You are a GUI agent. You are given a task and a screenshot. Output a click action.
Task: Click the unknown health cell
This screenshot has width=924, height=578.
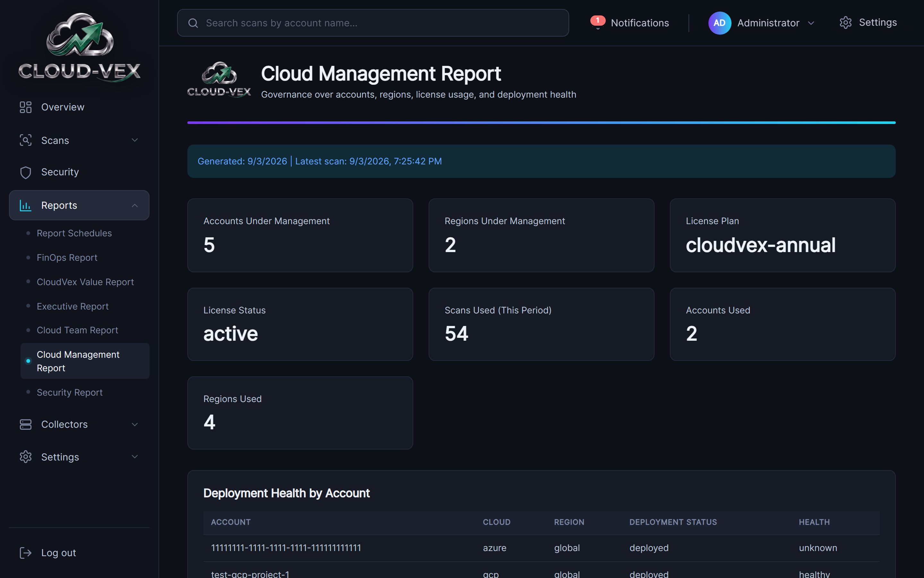click(x=818, y=548)
